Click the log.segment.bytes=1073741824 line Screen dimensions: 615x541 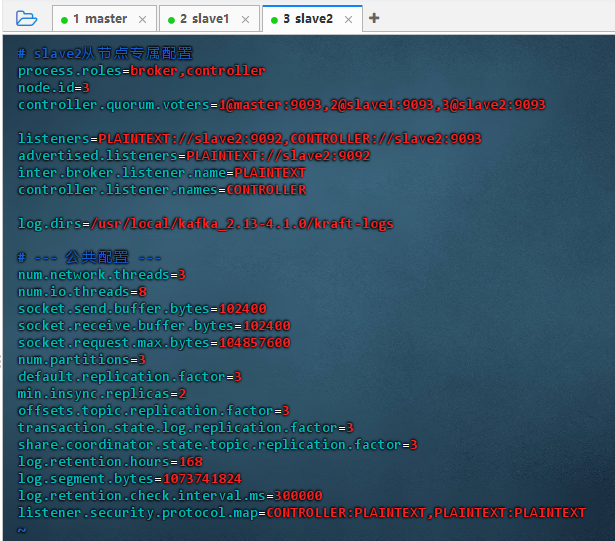[129, 479]
